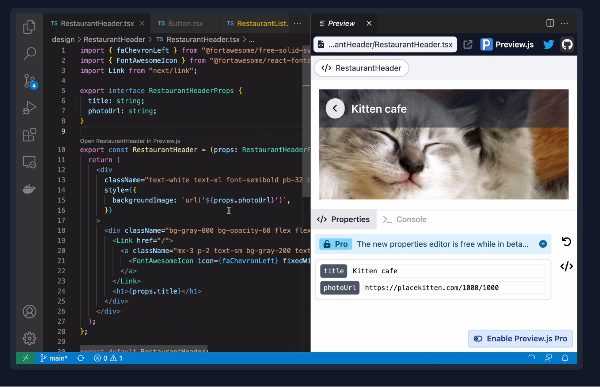Open Run and Debug view

coord(29,108)
